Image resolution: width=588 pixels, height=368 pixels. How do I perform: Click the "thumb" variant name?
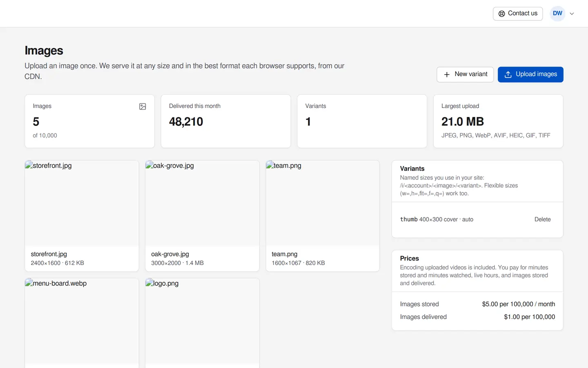(409, 220)
